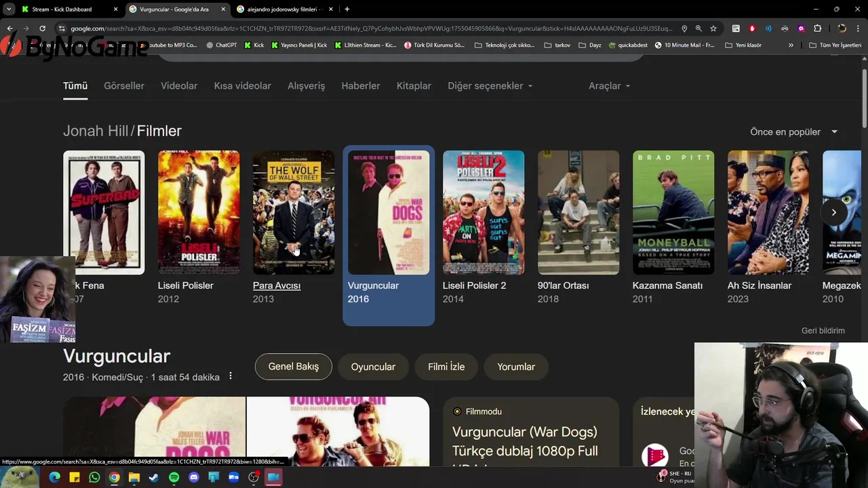This screenshot has width=868, height=488.
Task: Click the Chrome taskbar icon
Action: [115, 477]
